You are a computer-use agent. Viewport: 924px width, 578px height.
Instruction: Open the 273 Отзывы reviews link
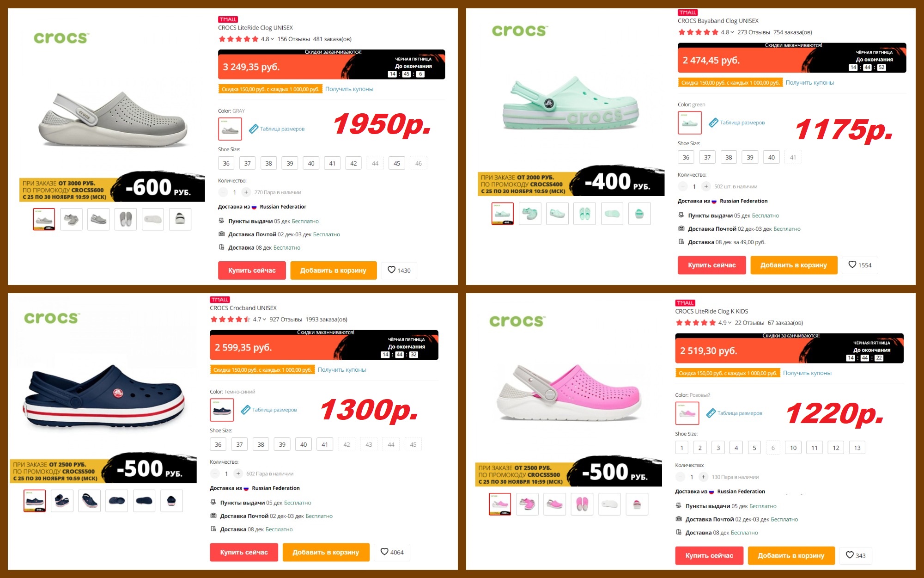click(754, 32)
